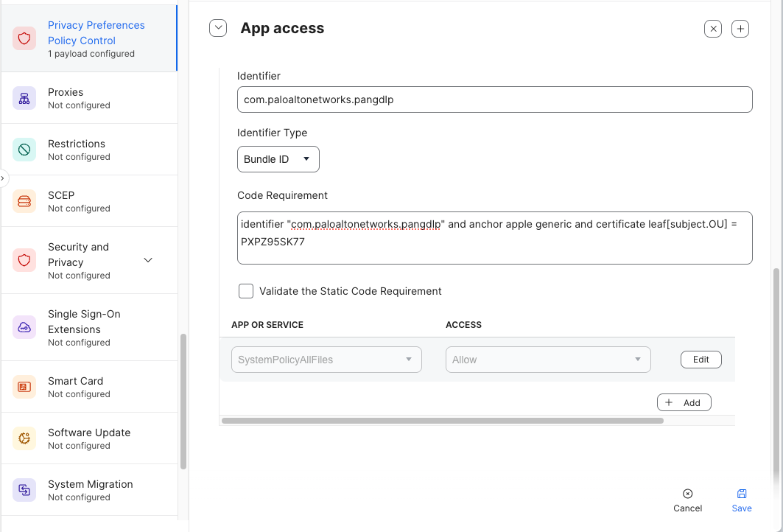Enable Validate the Static Code Requirement
Screen dimensions: 783x532
click(x=246, y=291)
